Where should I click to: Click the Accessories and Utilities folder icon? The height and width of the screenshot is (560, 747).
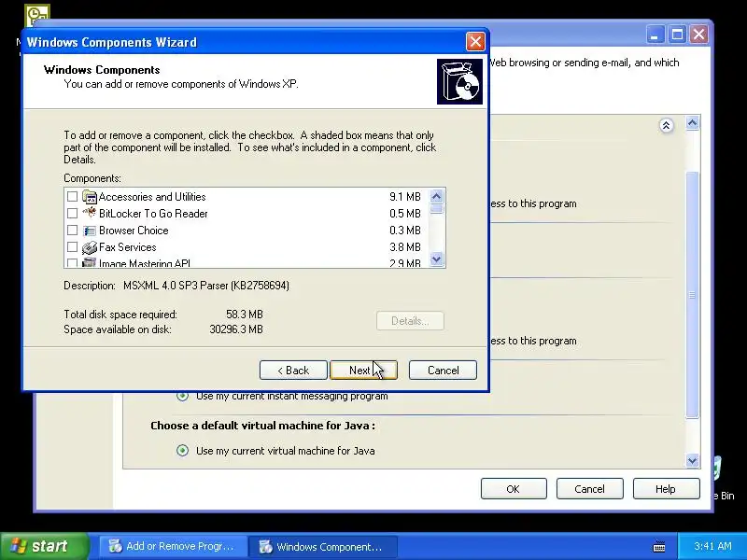[89, 197]
